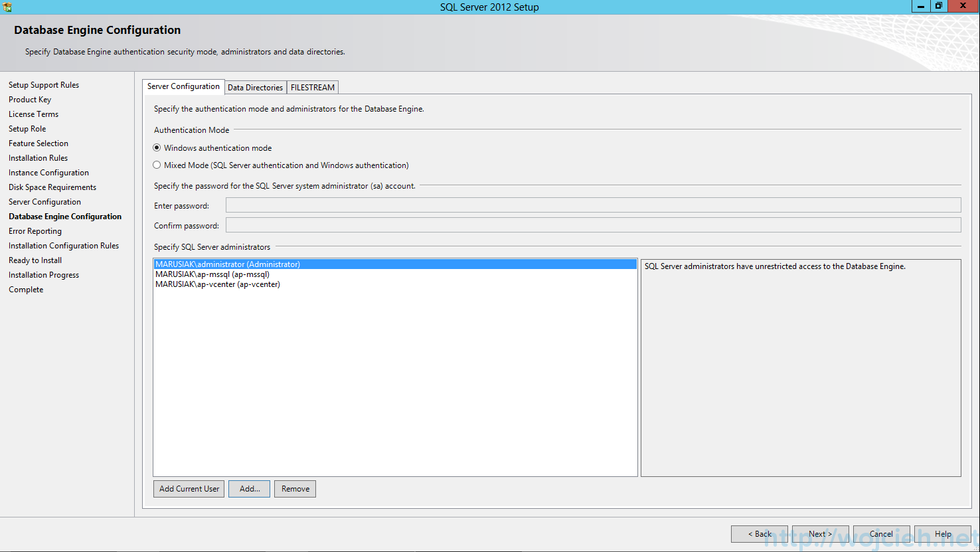Close the SQL Server 2012 Setup window

coord(963,6)
